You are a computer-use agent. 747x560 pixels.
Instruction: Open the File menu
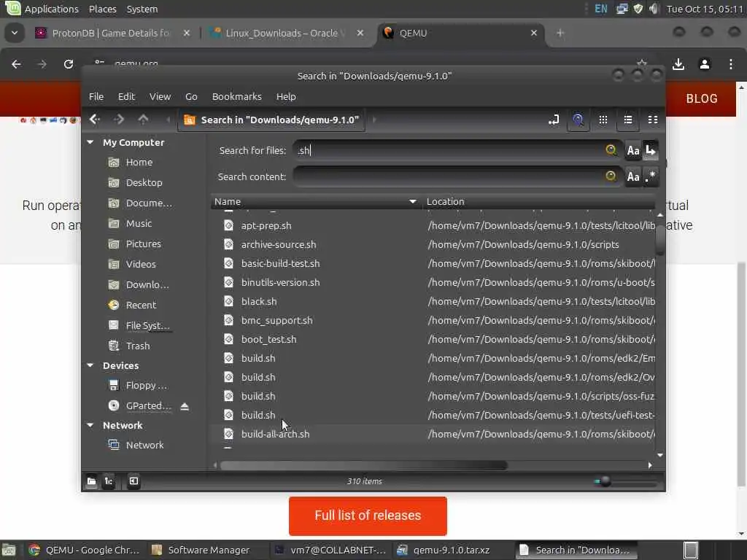[96, 97]
